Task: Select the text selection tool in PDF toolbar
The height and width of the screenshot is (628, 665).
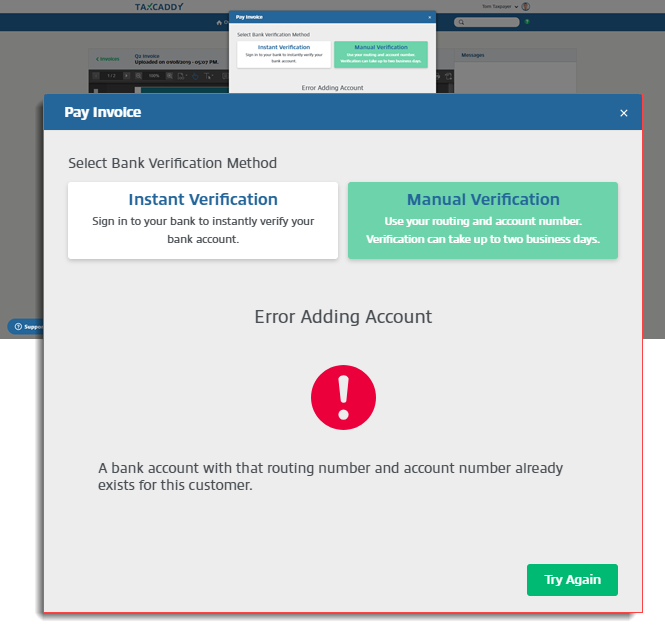Action: (x=208, y=76)
